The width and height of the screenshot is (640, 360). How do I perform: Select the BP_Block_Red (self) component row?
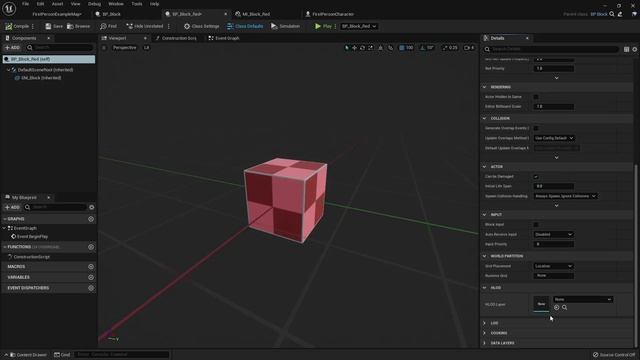click(x=49, y=59)
